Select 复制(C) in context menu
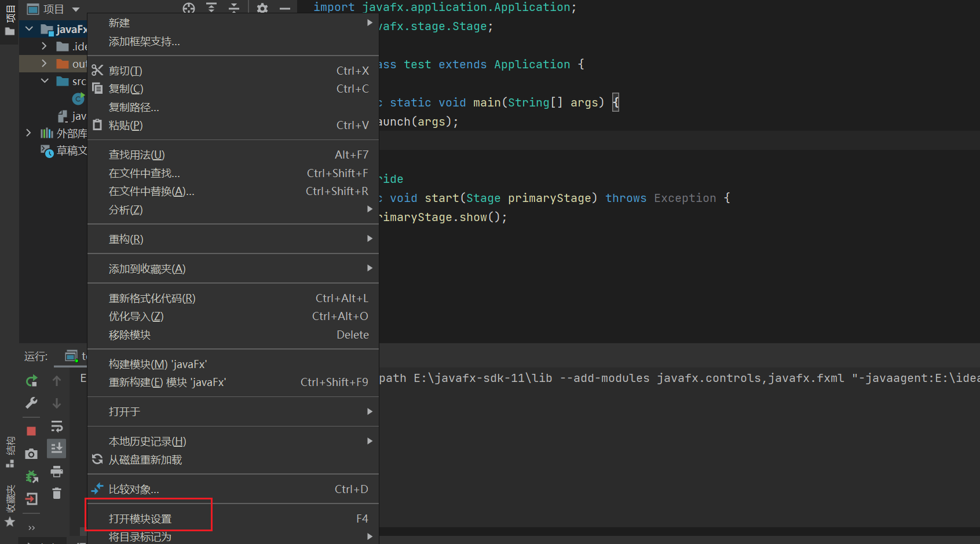980x544 pixels. (233, 89)
